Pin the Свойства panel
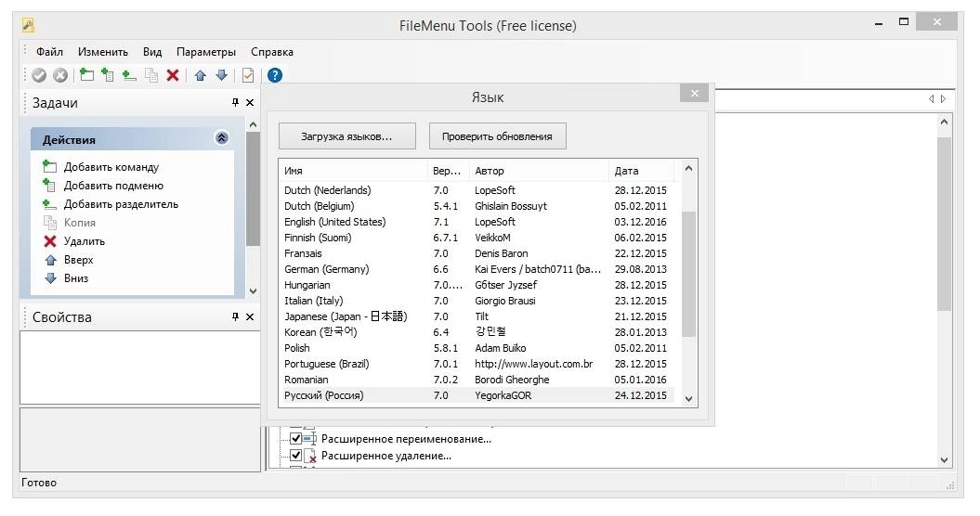Screen dimensions: 980x516 click(236, 316)
